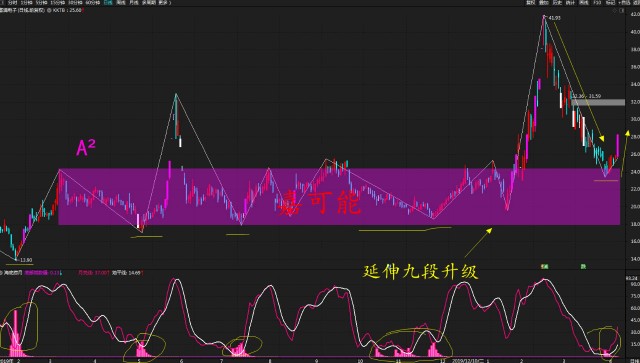Open the 复权 adjustment dropdown

[x=530, y=2]
